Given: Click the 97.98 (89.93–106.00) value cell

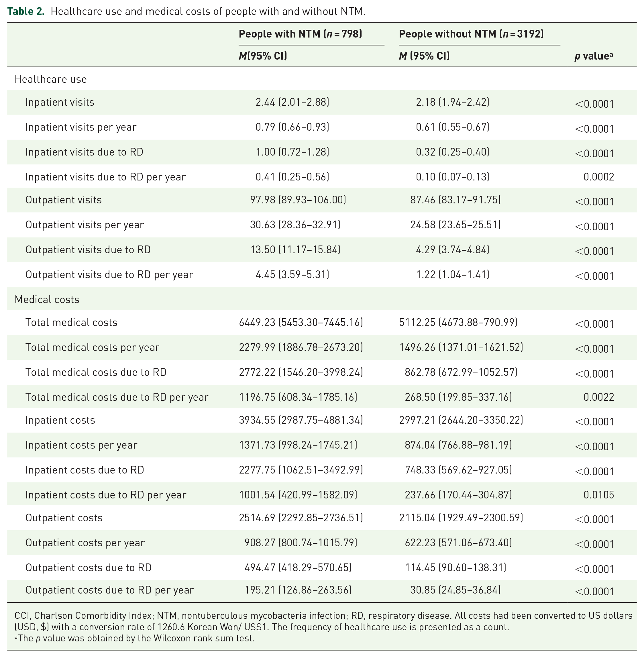Looking at the screenshot, I should coord(298,200).
